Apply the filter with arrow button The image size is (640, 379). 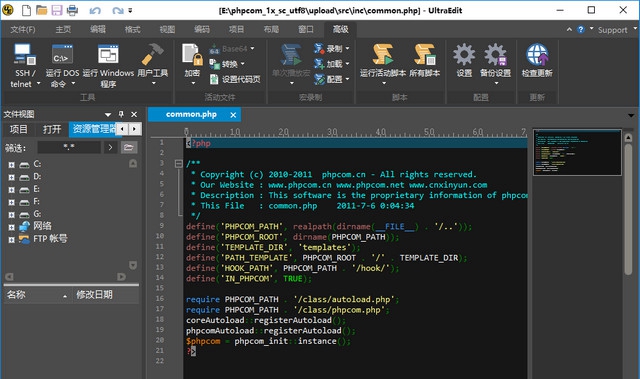pos(110,147)
